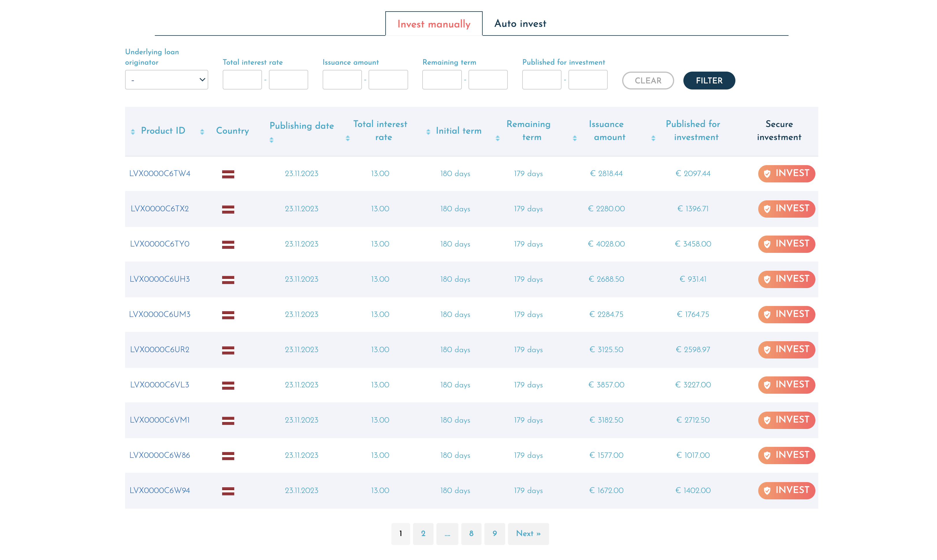Open product link LVX0000C6UH3
937x560 pixels.
click(x=160, y=279)
